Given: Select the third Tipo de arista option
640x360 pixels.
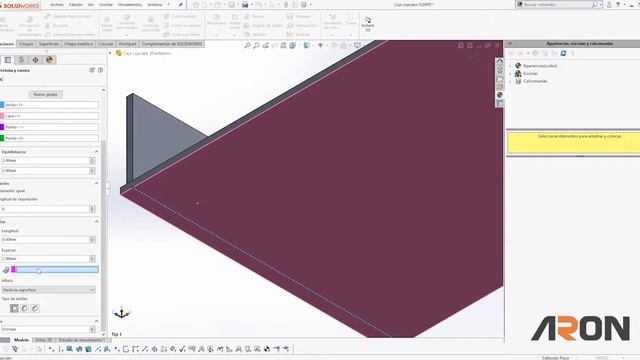Looking at the screenshot, I should point(35,308).
